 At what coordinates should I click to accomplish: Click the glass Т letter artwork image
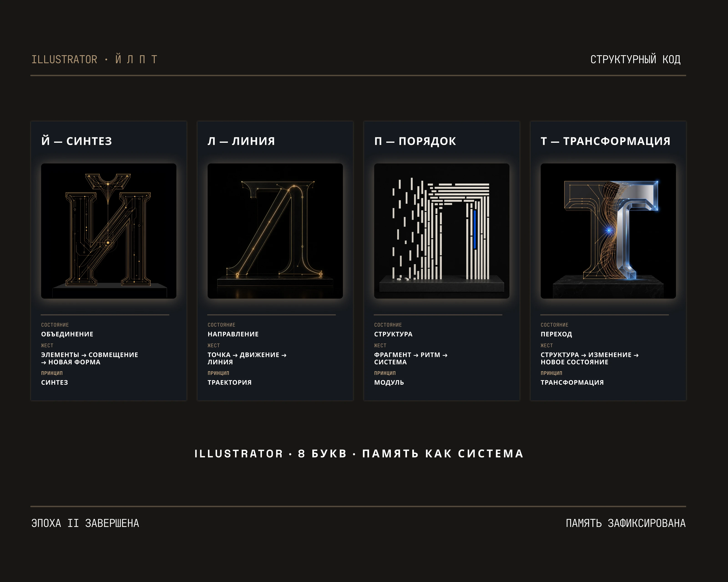pyautogui.click(x=608, y=231)
